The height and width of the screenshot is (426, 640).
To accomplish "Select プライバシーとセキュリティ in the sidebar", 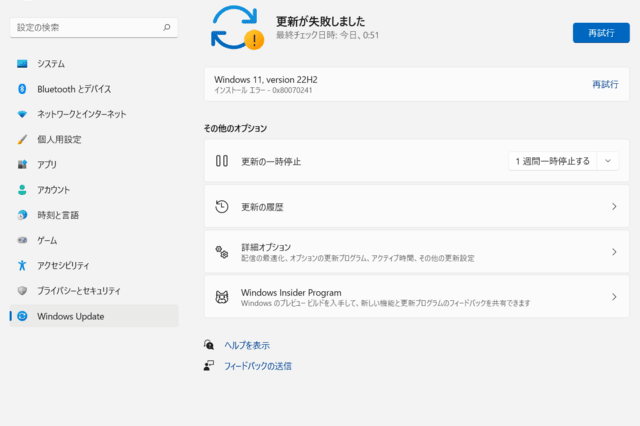I will [94, 291].
